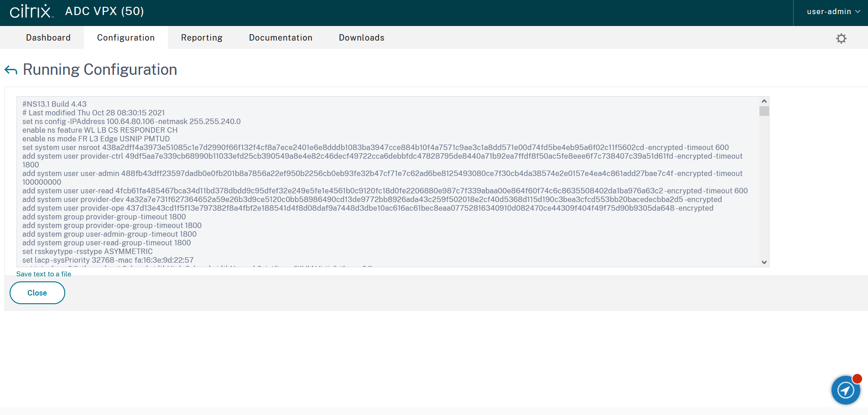
Task: Go to the Documentation tab
Action: coord(281,37)
